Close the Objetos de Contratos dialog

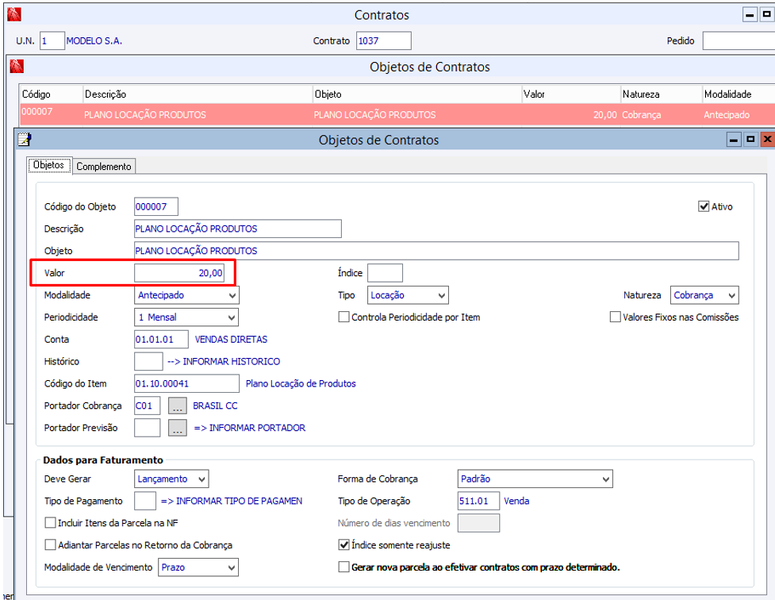pyautogui.click(x=767, y=140)
